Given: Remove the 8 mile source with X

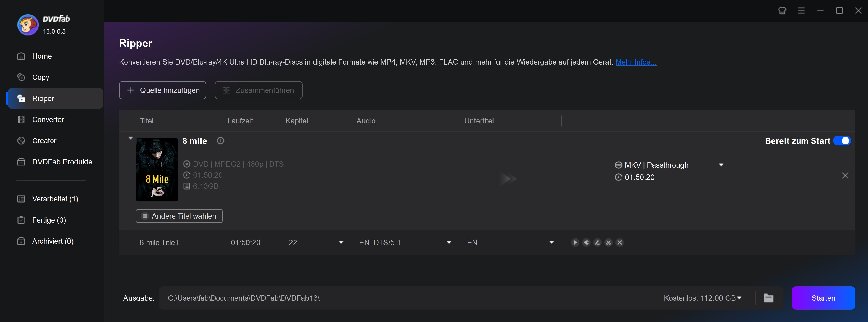Looking at the screenshot, I should (x=845, y=176).
